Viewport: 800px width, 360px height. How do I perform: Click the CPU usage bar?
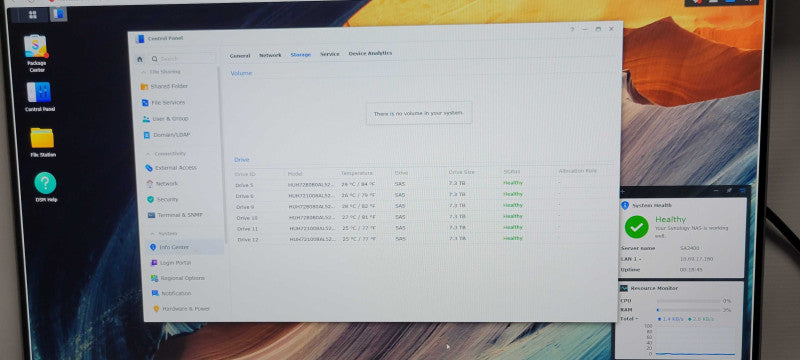(689, 301)
